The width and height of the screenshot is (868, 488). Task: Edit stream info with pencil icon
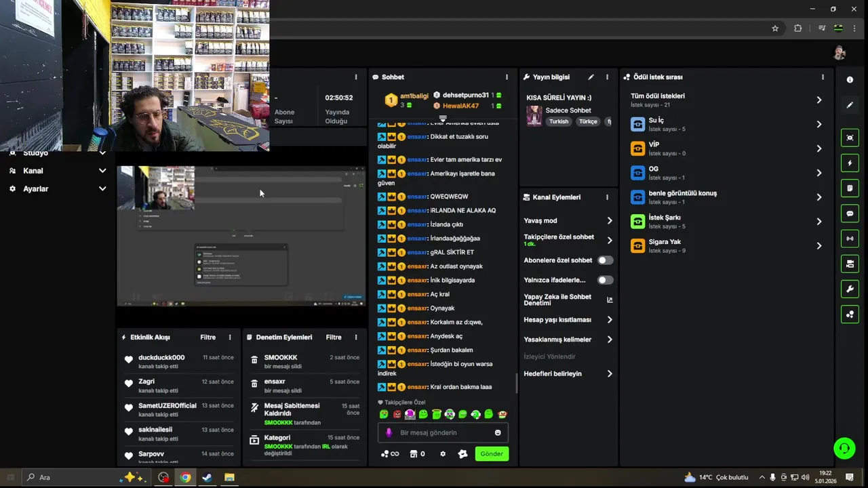coord(591,77)
